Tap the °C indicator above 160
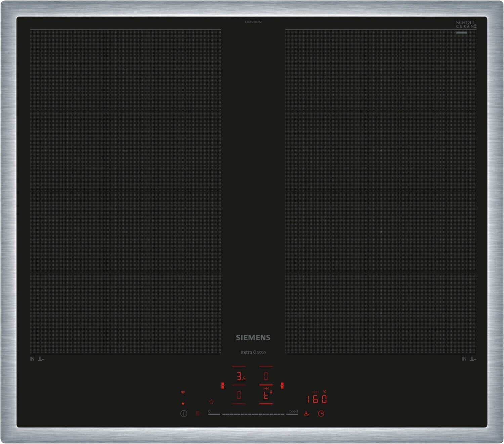 point(325,392)
